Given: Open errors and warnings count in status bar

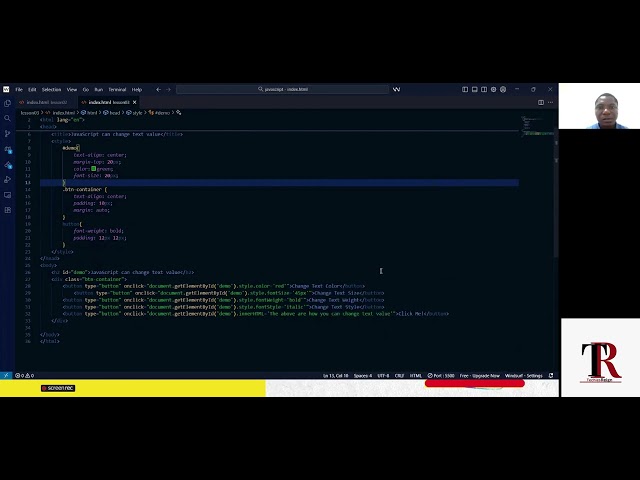Looking at the screenshot, I should 24,376.
